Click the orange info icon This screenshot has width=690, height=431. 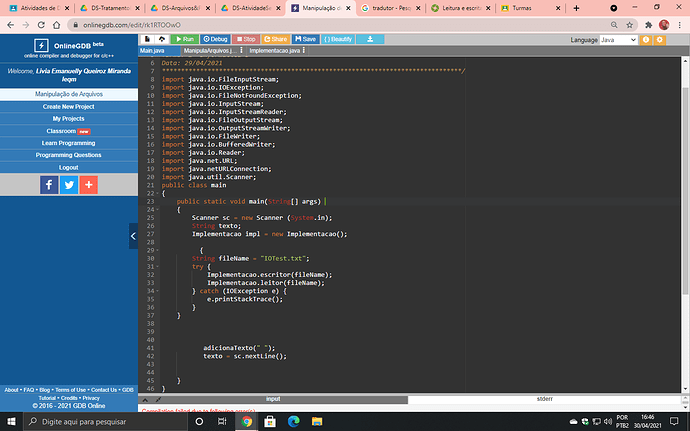click(646, 40)
